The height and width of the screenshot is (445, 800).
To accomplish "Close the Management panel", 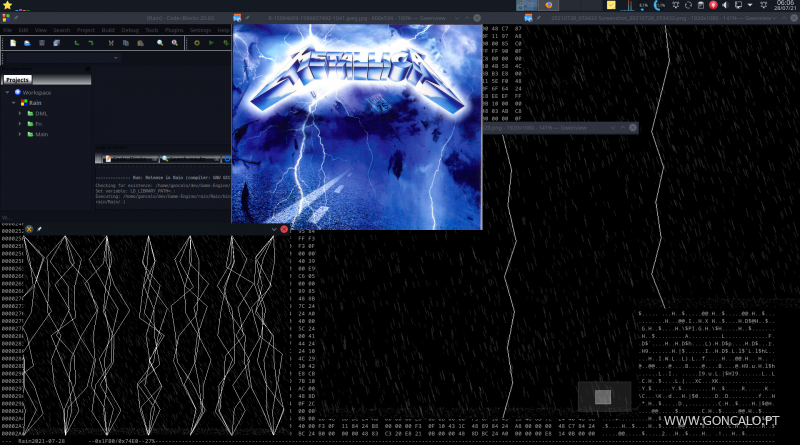I will 87,68.
